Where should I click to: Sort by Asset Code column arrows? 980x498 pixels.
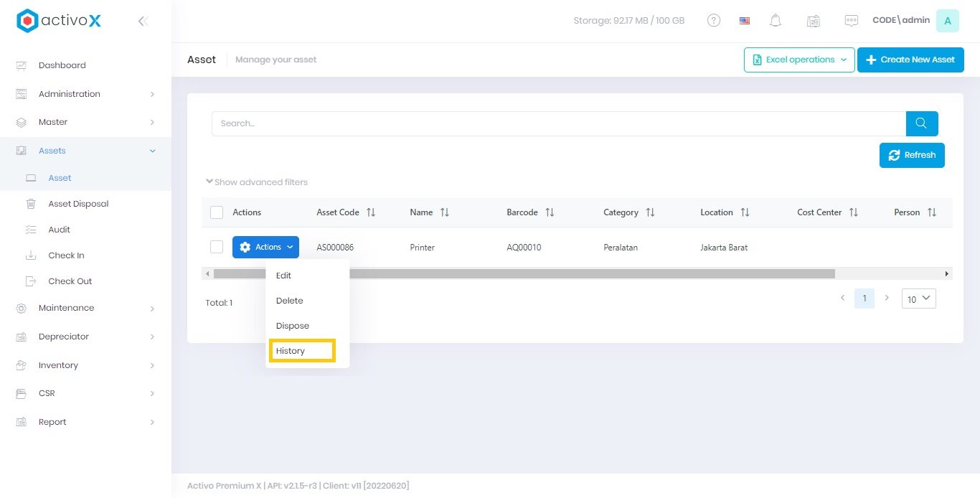(371, 212)
